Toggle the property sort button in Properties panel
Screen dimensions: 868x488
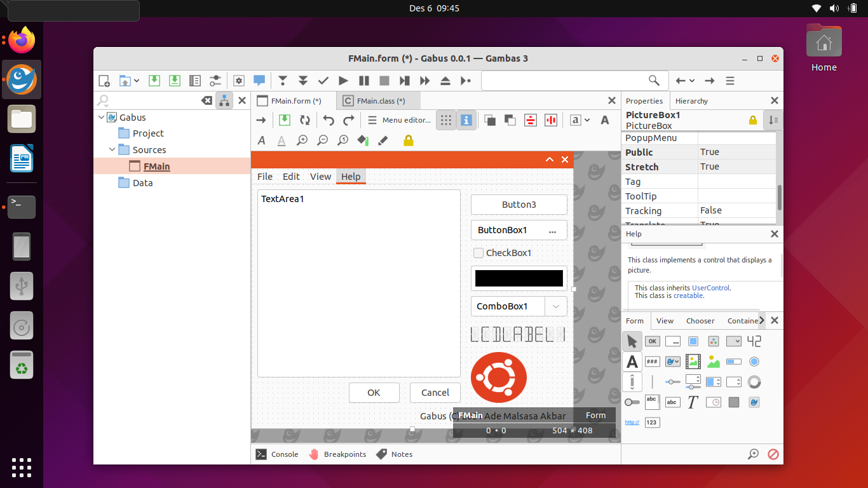tap(773, 120)
